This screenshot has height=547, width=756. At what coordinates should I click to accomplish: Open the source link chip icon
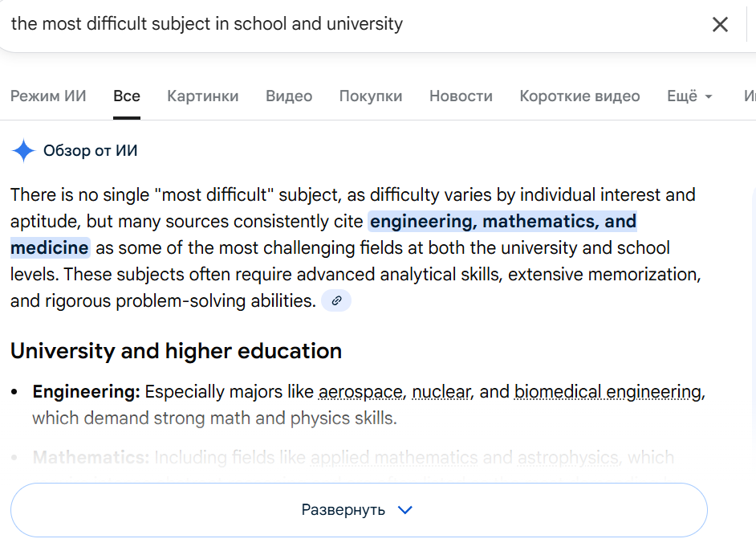336,301
